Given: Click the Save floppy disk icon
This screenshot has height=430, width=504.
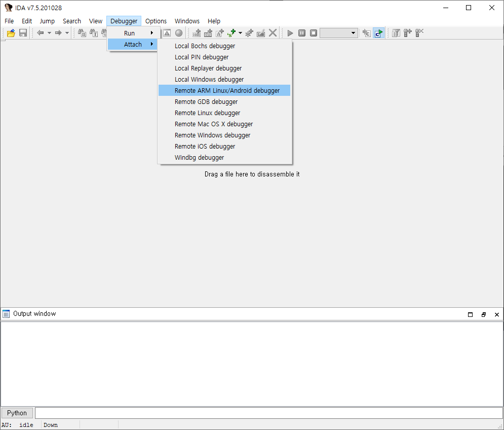Looking at the screenshot, I should pyautogui.click(x=23, y=33).
